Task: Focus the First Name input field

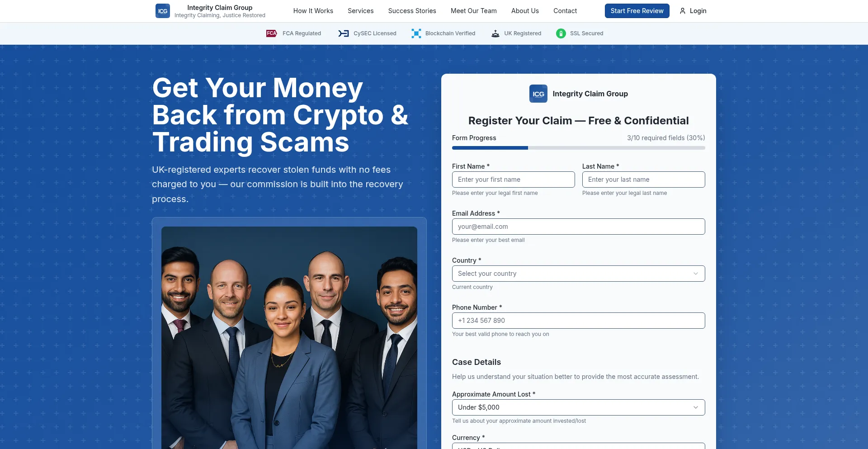Action: click(x=514, y=180)
